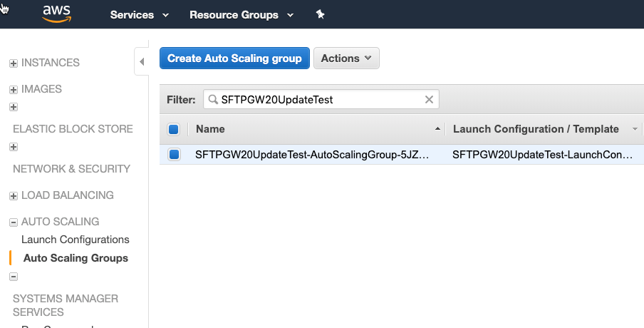
Task: Click the AWS logo home icon
Action: (57, 14)
